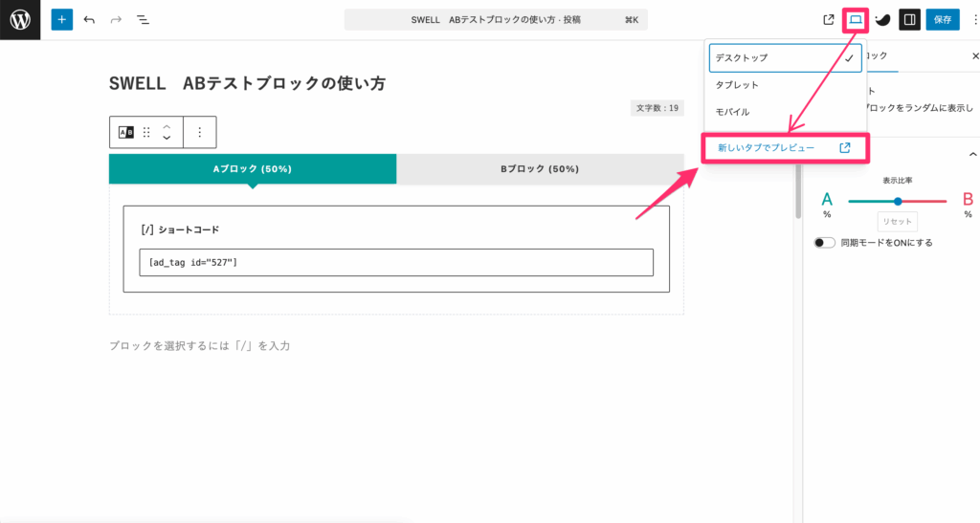Open the block inserter plus button
Image resolution: width=980 pixels, height=523 pixels.
pos(62,20)
